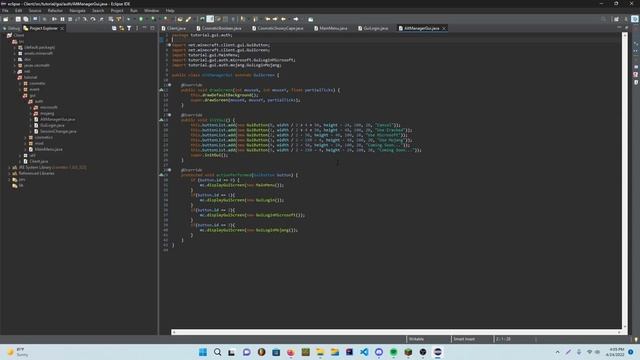Viewport: 640px width, 360px height.
Task: Open Windows Search from the taskbar
Action: [218, 352]
